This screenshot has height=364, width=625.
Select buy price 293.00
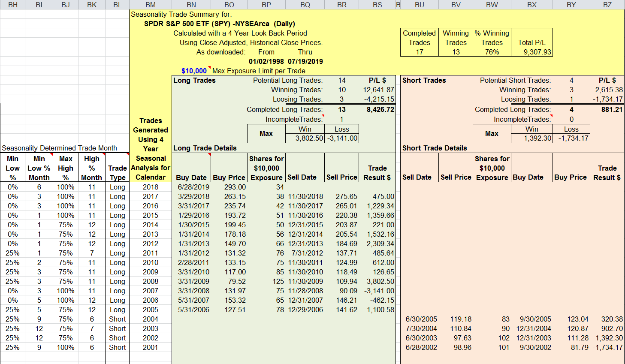(235, 187)
